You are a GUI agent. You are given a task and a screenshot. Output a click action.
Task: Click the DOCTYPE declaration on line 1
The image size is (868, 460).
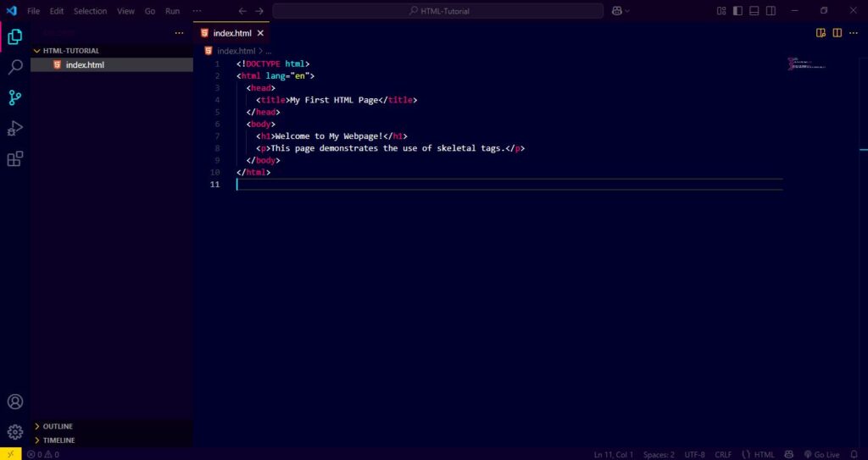click(273, 64)
